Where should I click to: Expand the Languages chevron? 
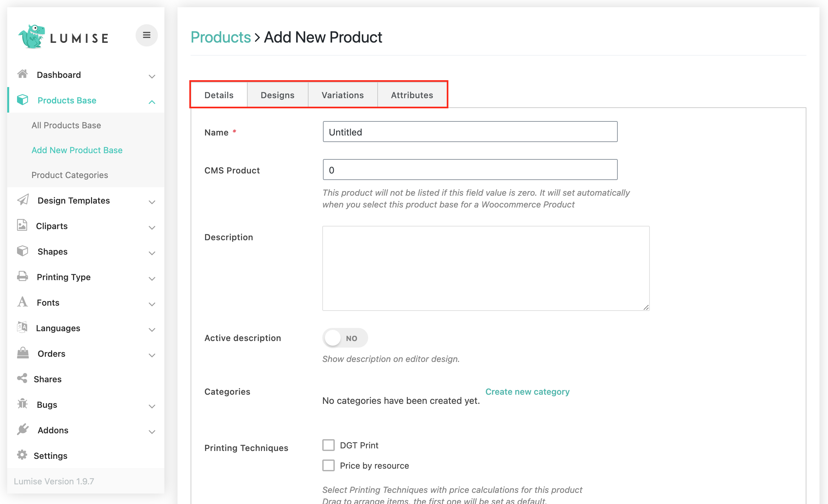[152, 329]
